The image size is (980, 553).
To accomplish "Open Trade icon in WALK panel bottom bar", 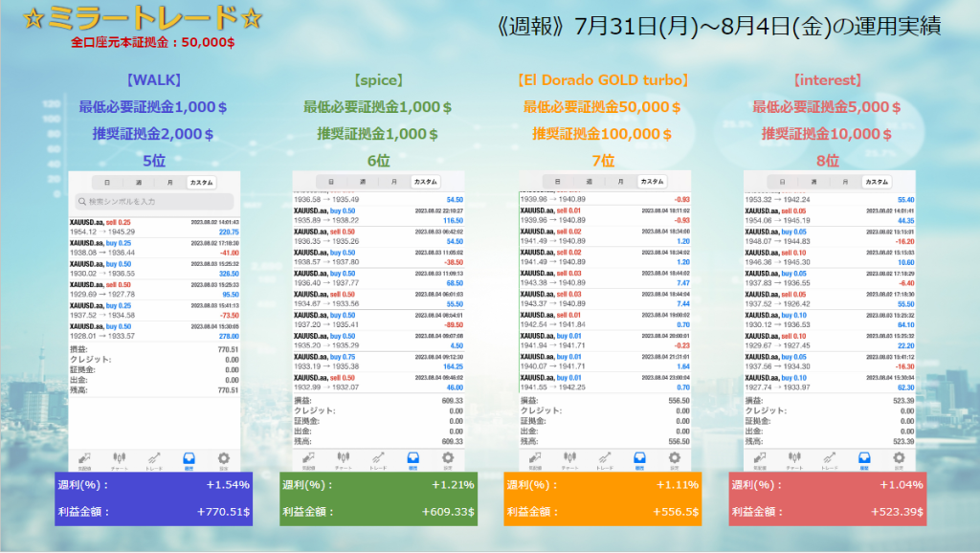I will (154, 459).
